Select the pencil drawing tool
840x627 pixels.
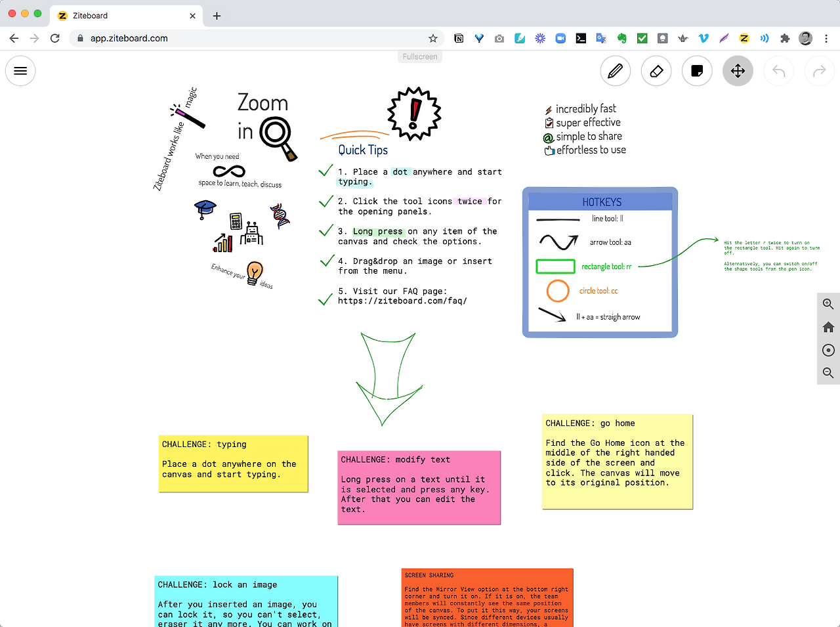616,71
